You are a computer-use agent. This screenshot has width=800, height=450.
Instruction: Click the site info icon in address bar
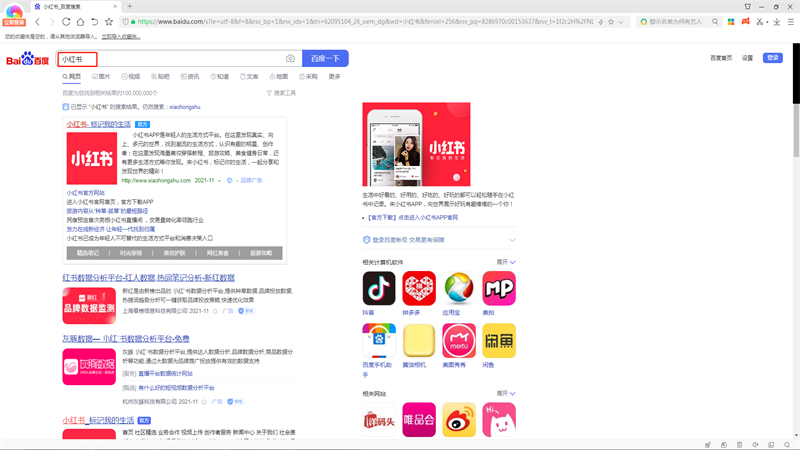pos(126,22)
